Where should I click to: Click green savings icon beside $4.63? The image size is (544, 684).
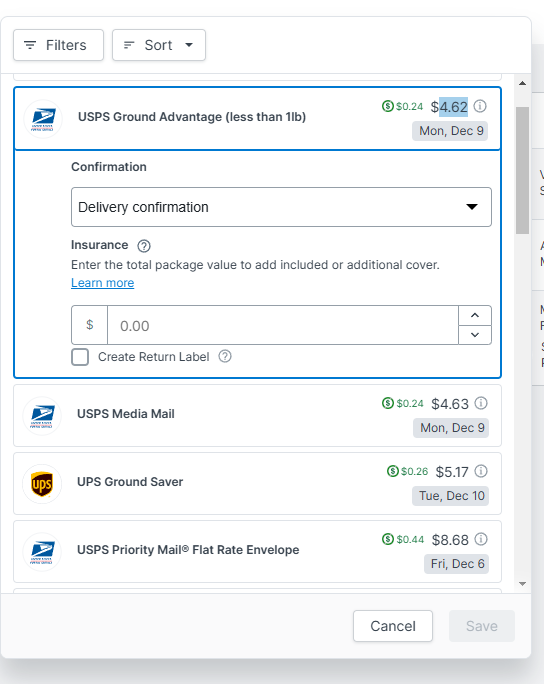(388, 403)
